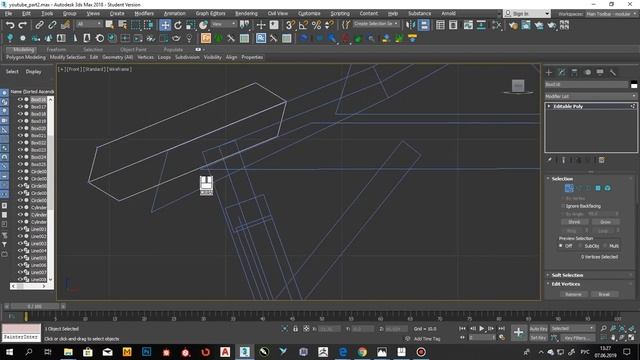Click the Key Filters button
This screenshot has height=360, width=640.
pyautogui.click(x=577, y=338)
